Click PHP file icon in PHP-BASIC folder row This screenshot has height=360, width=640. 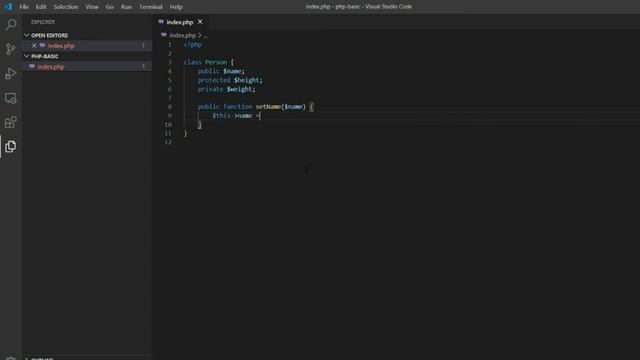coord(32,66)
